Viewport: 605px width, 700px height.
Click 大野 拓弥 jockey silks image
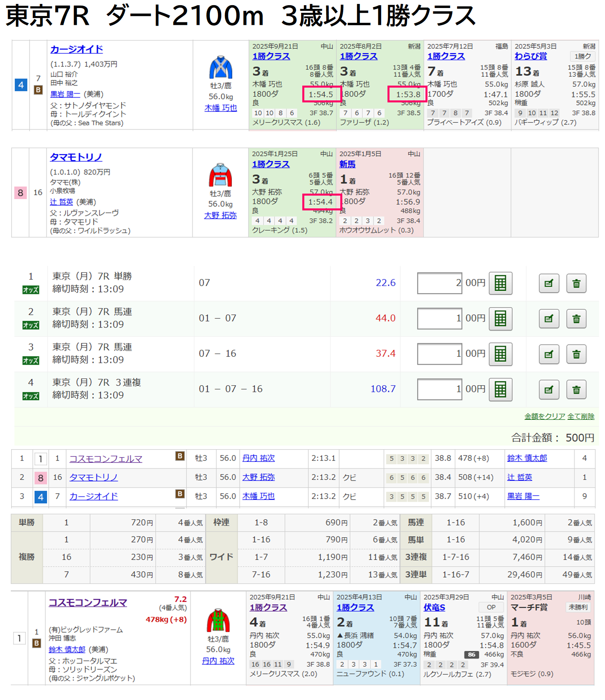pos(220,175)
